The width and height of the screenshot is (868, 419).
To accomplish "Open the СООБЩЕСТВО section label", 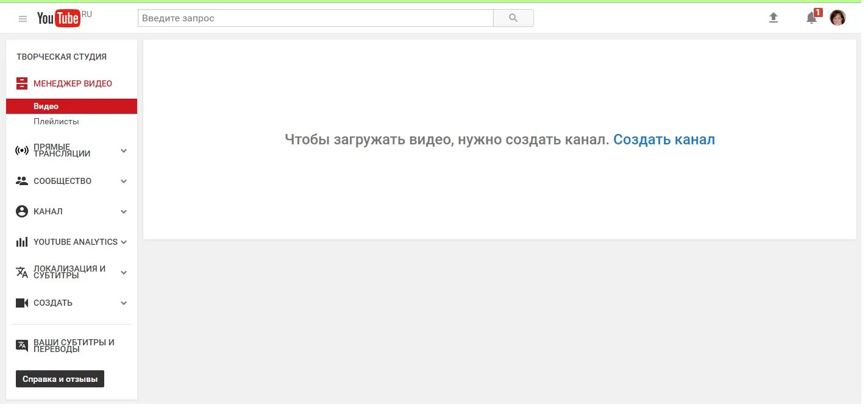I will 63,181.
